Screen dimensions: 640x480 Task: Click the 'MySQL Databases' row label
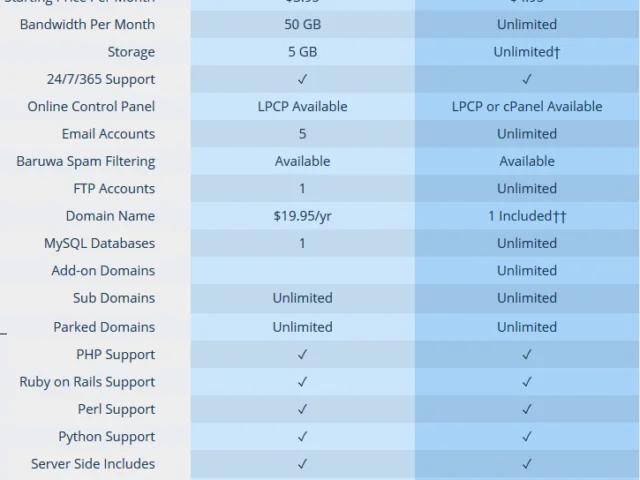click(x=100, y=243)
